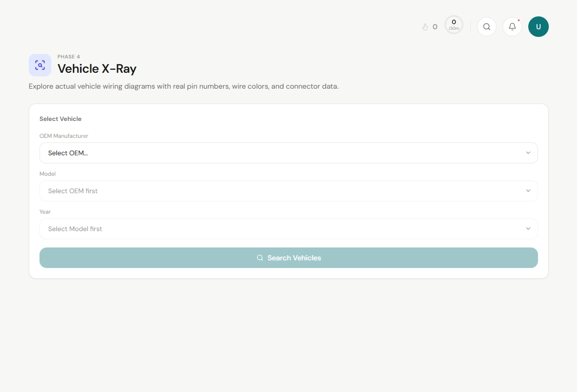This screenshot has height=392, width=577.
Task: Open the notifications bell
Action: pos(512,27)
